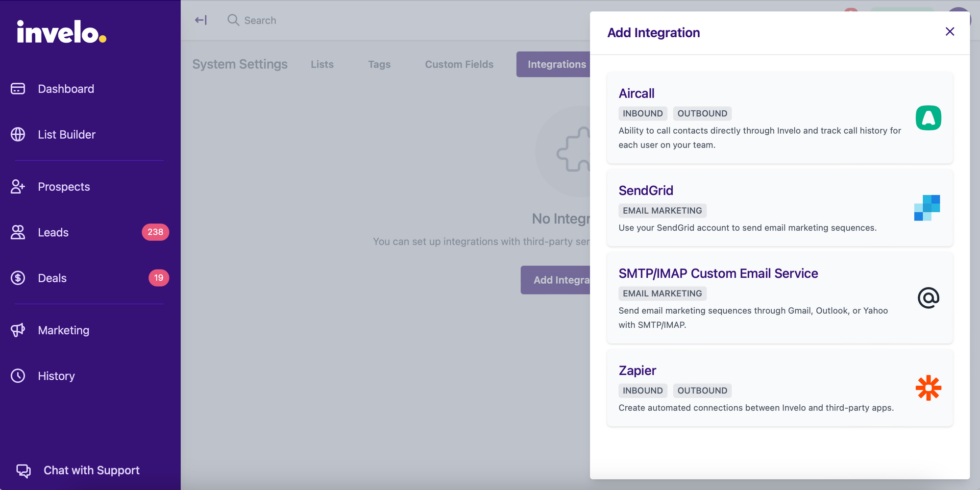Open the Dashboard icon in sidebar

(x=18, y=89)
